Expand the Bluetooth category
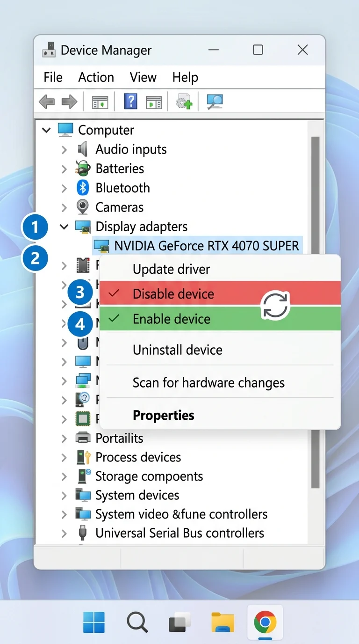Viewport: 359px width, 644px height. tap(64, 188)
